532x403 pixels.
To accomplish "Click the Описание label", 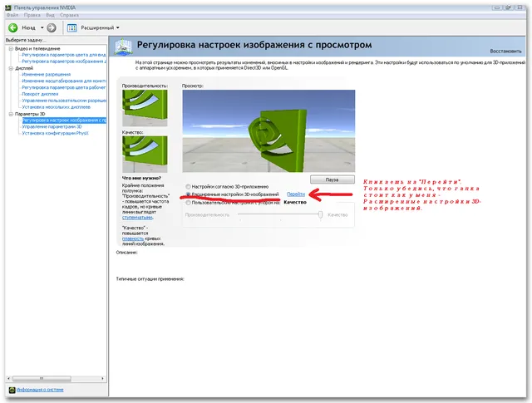I will pos(126,253).
